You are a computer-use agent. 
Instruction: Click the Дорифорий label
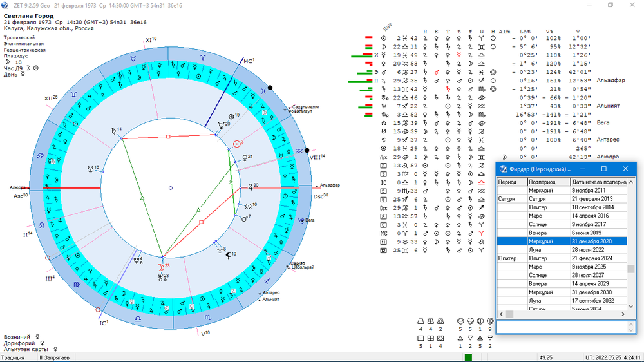(19, 343)
